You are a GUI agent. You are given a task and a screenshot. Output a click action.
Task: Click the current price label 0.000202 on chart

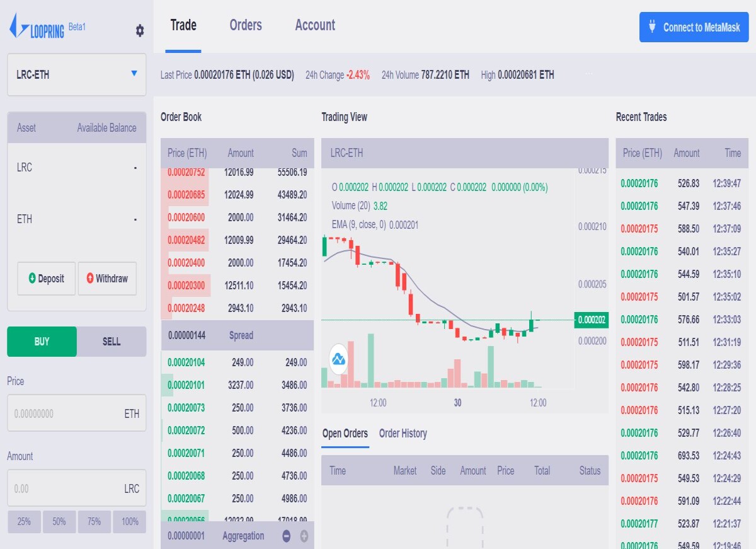592,320
